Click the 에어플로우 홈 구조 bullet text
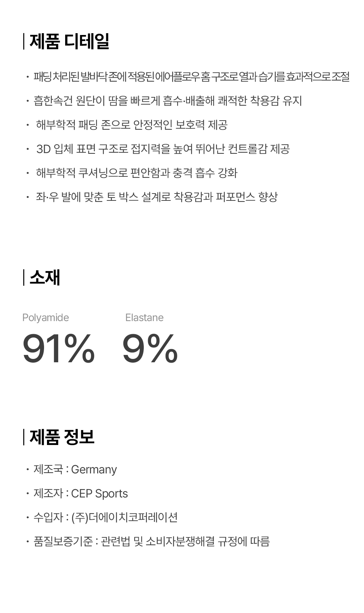 click(x=191, y=77)
